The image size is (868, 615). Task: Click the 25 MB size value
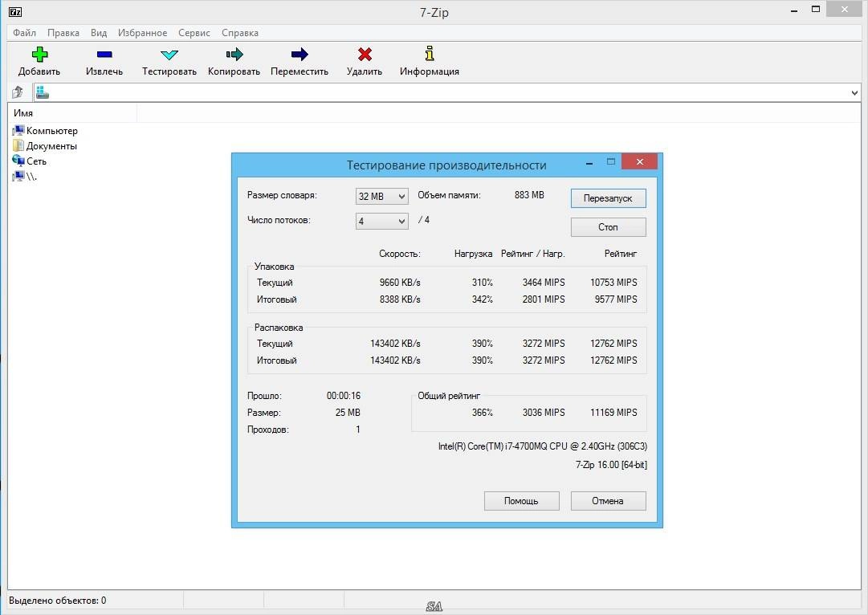348,413
